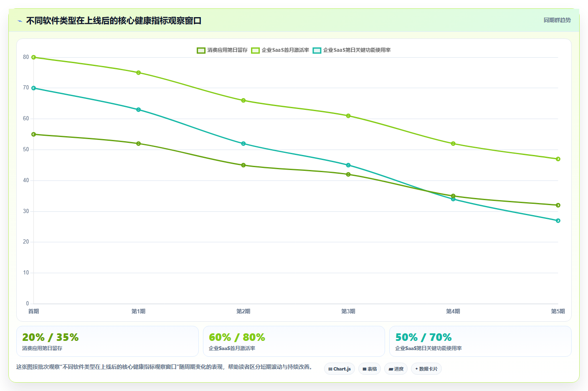Click teal 关键功能使用率 point at 第2期
The height and width of the screenshot is (391, 588).
[x=243, y=144]
